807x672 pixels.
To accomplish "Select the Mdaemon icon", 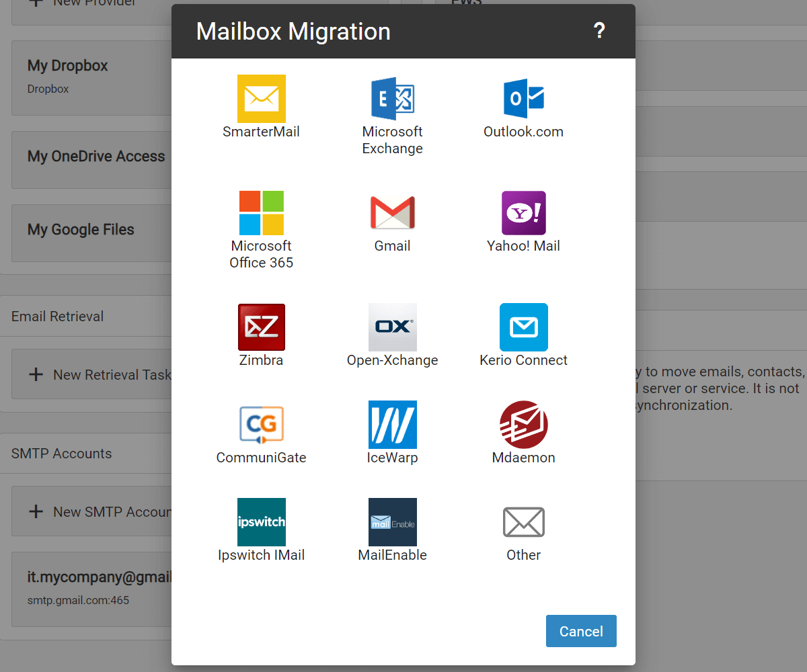I will point(524,425).
